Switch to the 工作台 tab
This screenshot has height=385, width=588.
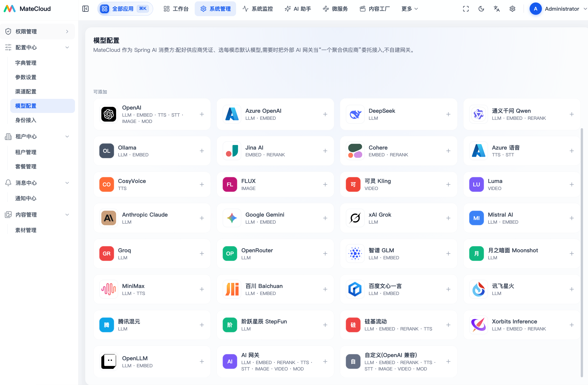(176, 9)
